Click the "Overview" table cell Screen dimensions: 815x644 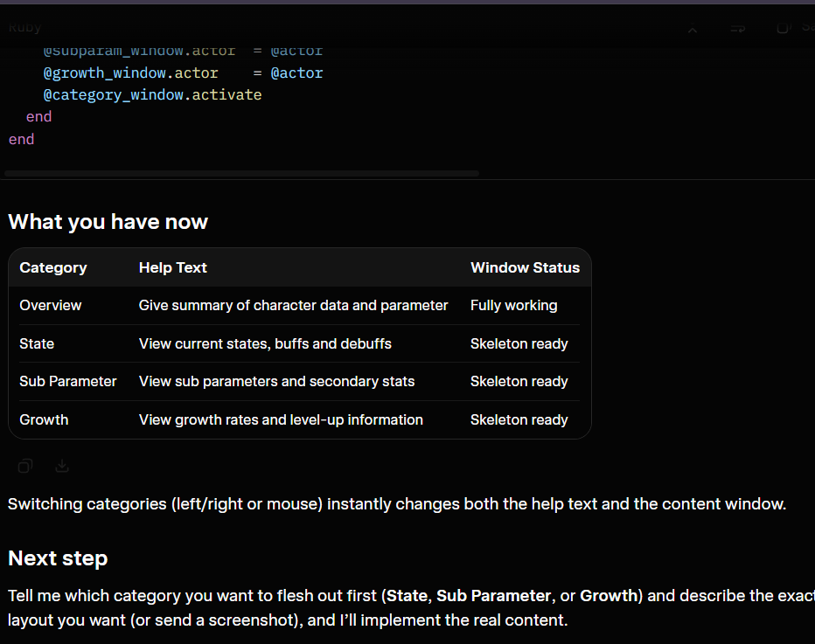[51, 305]
